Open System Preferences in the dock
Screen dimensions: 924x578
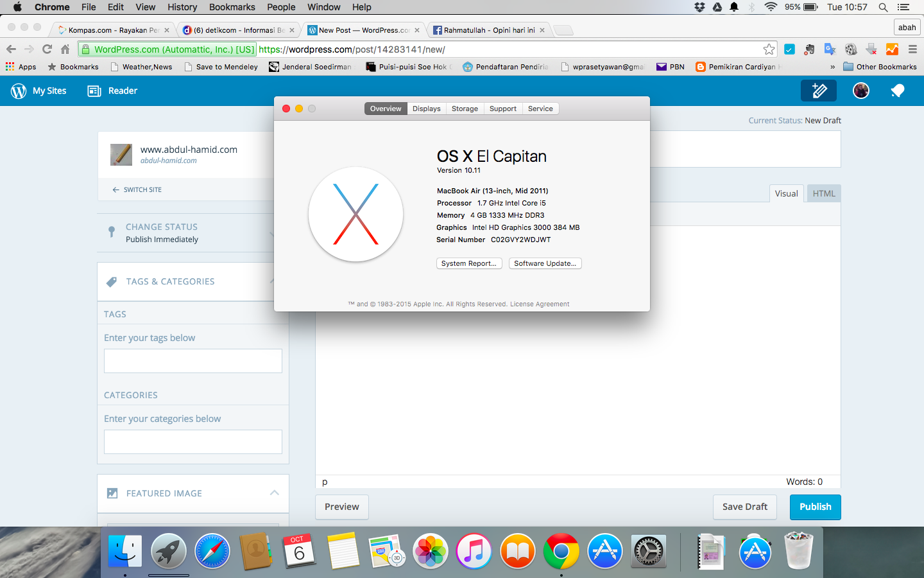[x=649, y=551]
